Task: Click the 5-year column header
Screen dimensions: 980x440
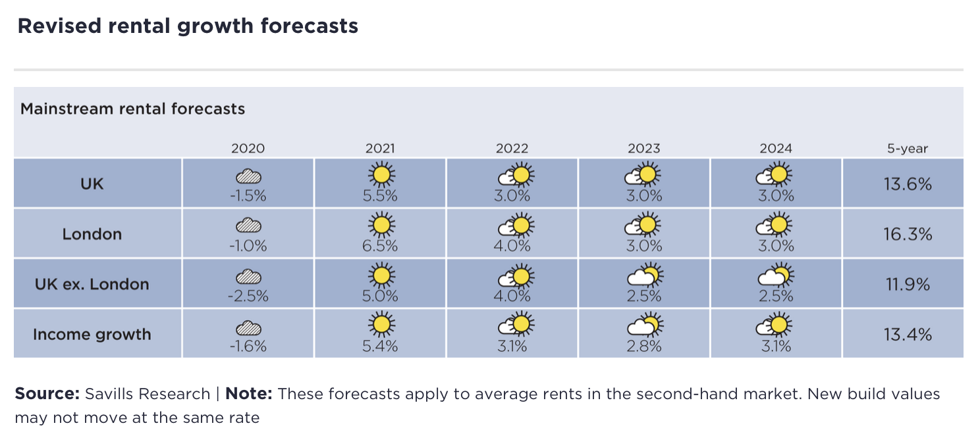Action: pyautogui.click(x=907, y=148)
